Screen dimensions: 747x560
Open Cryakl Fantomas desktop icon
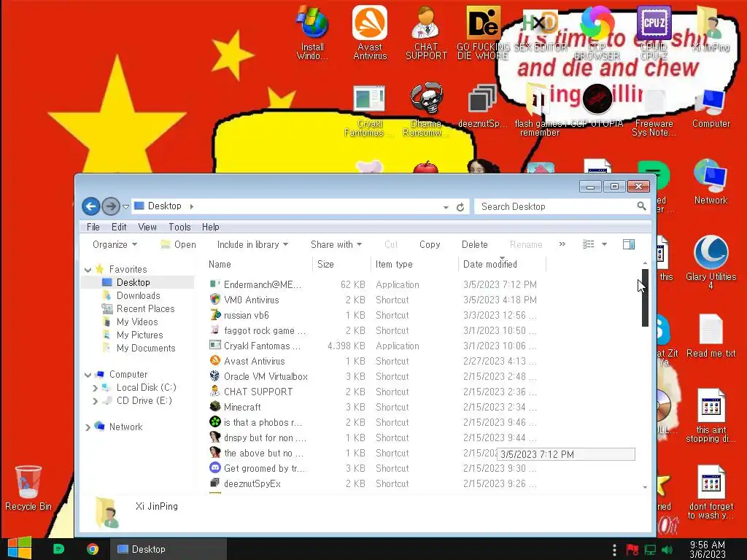point(369,111)
